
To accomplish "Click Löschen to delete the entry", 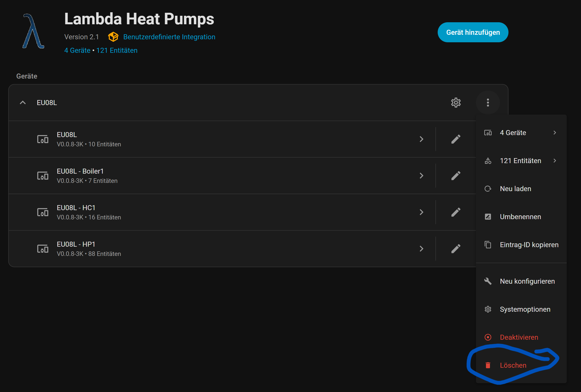I will coord(513,365).
